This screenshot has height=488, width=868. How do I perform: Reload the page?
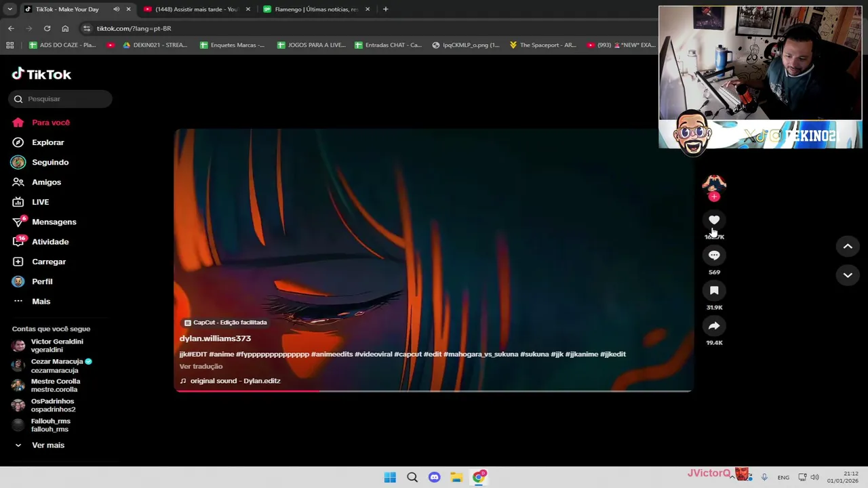[x=47, y=28]
